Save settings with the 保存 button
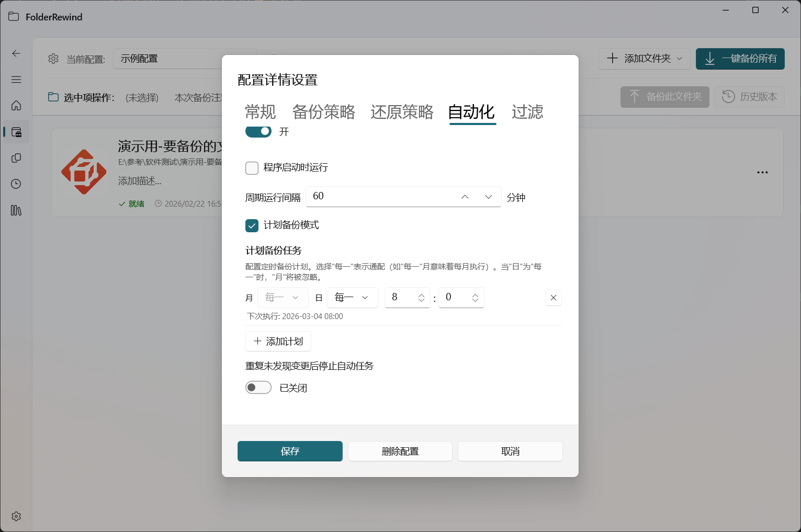Viewport: 801px width, 532px height. (290, 451)
